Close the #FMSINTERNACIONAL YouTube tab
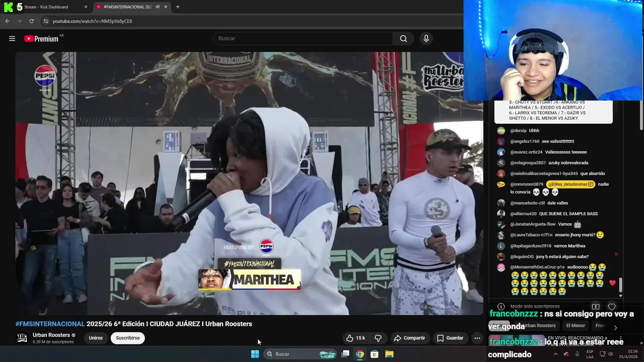Viewport: 644px width, 362px height. coord(166,7)
